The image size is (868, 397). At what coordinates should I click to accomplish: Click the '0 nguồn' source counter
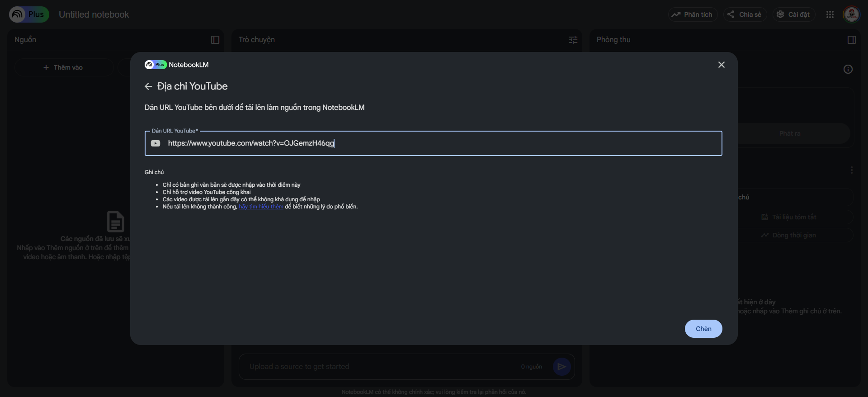pyautogui.click(x=531, y=367)
